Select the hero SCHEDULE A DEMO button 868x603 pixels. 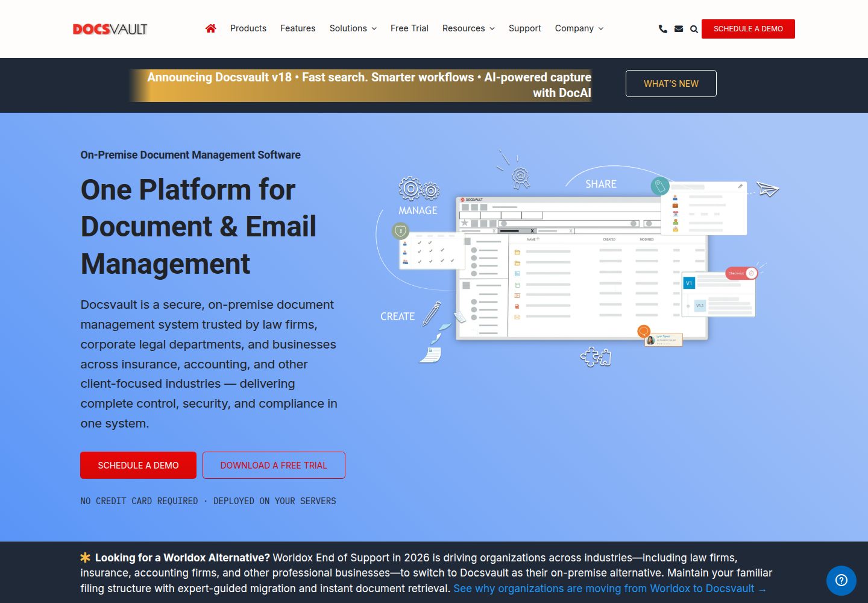[138, 465]
